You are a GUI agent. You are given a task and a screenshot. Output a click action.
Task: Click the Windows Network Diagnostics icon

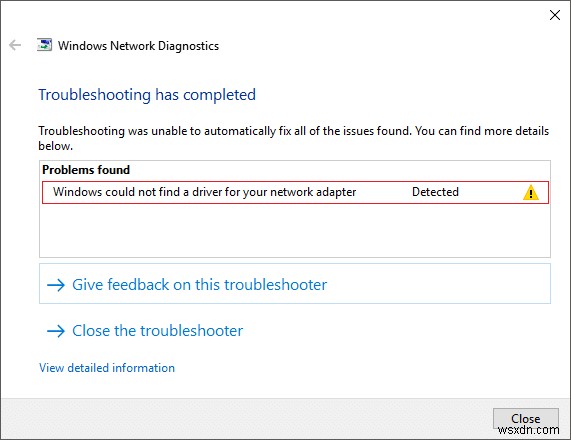pos(44,45)
